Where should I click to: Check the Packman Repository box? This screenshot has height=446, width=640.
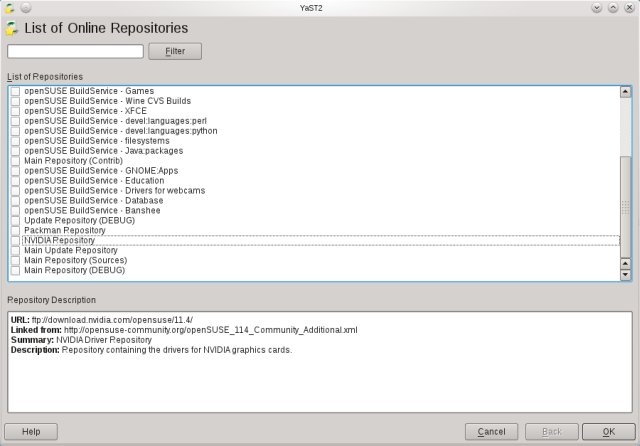[x=15, y=231]
